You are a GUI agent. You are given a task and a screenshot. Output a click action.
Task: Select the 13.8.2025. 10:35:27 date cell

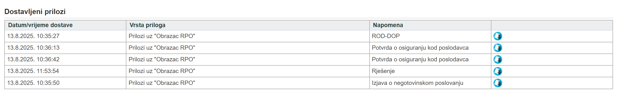(x=33, y=36)
